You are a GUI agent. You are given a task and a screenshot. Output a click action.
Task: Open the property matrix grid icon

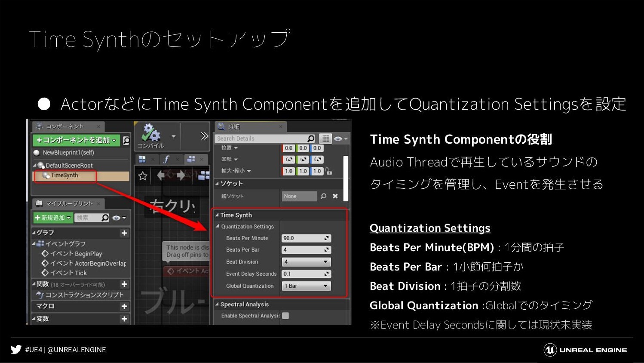pyautogui.click(x=325, y=138)
